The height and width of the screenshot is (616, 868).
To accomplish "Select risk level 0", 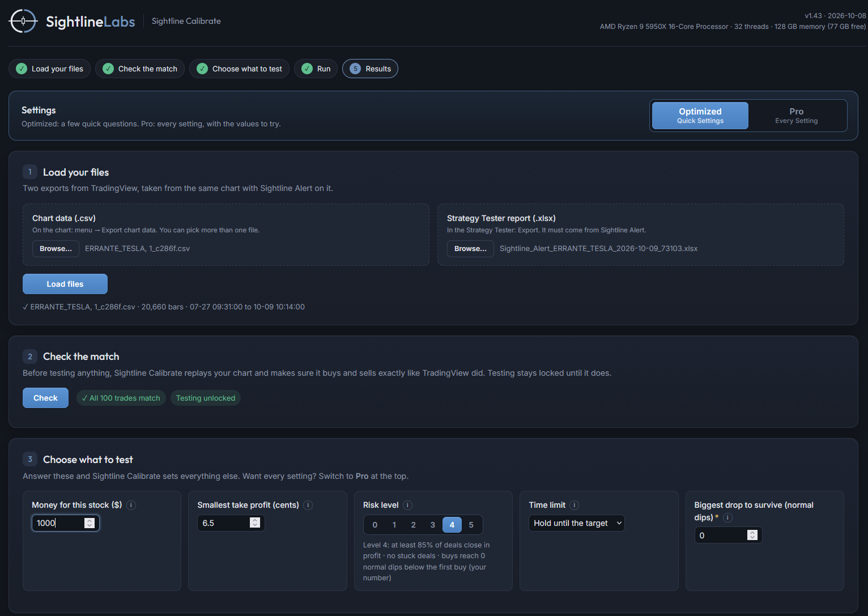I will [375, 525].
